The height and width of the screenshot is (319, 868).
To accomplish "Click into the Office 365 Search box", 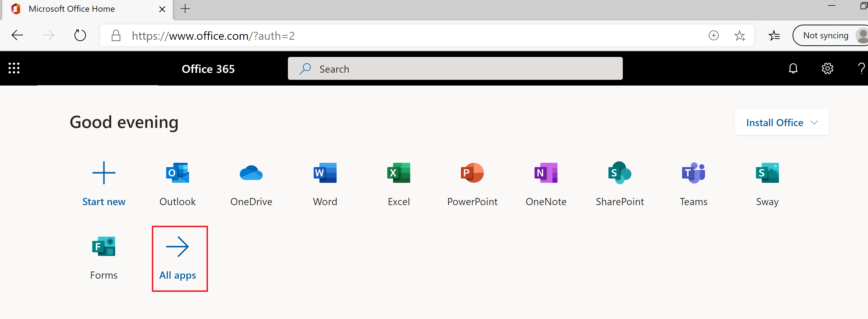I will [455, 69].
